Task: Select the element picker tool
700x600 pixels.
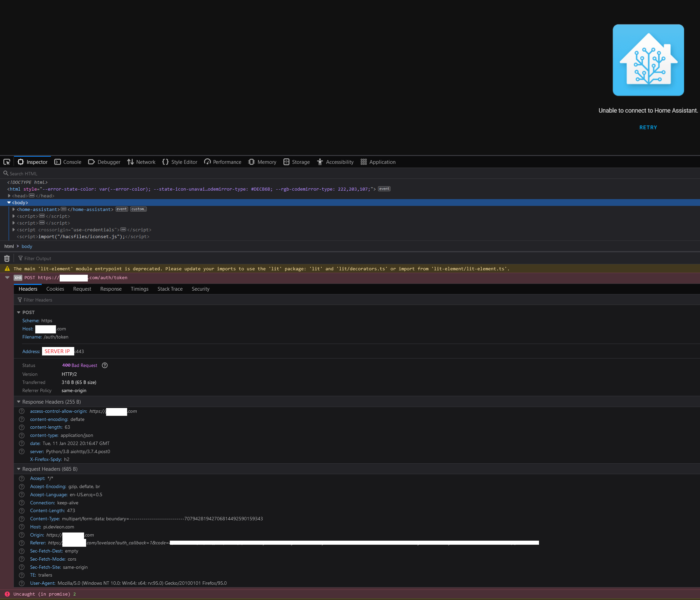Action: coord(7,162)
